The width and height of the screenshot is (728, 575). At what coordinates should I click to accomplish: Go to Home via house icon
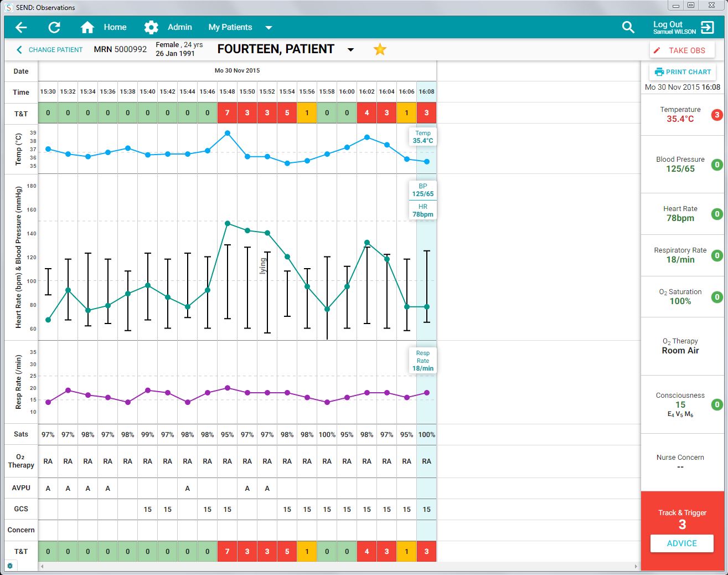[x=87, y=27]
